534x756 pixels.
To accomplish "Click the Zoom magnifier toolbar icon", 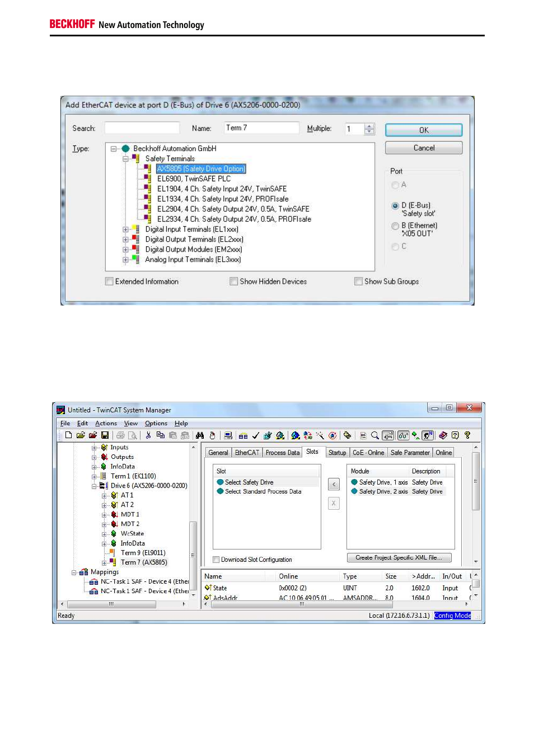I will 375,435.
